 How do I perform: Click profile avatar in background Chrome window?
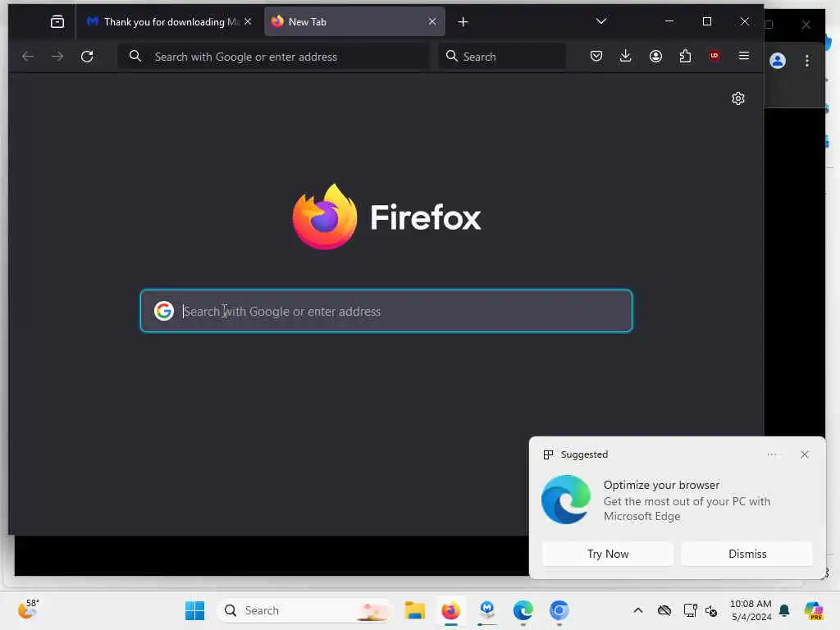coord(778,61)
